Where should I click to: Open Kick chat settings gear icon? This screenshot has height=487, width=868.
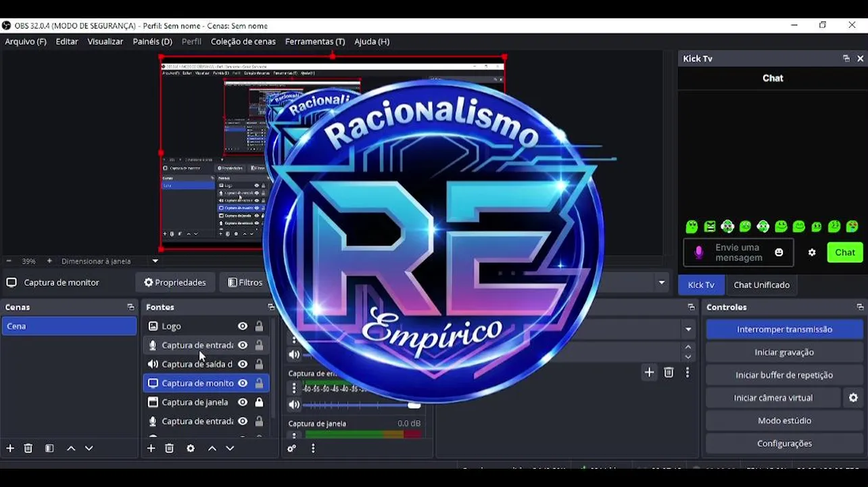[812, 252]
